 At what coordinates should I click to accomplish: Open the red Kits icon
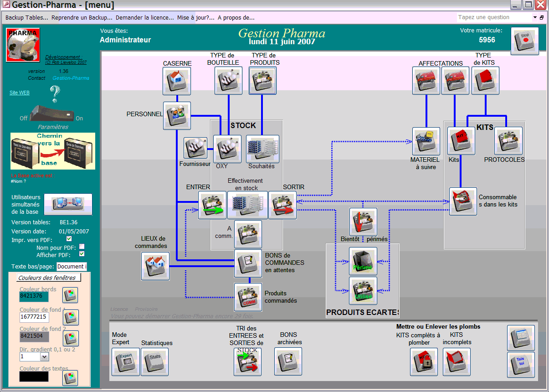click(x=461, y=141)
